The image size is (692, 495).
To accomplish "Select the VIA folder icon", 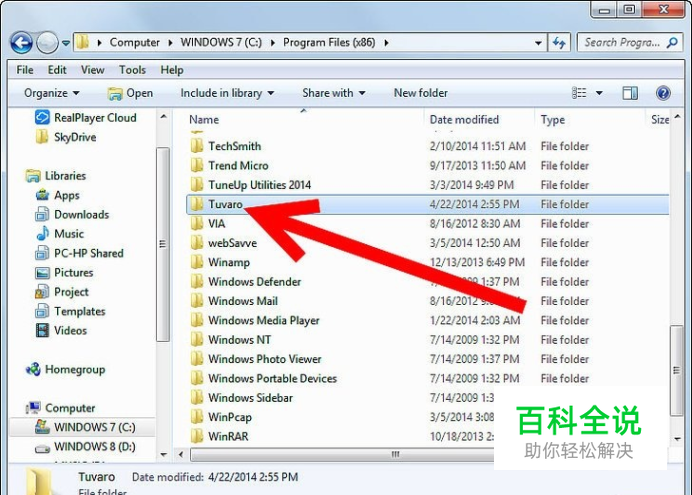I will (197, 223).
